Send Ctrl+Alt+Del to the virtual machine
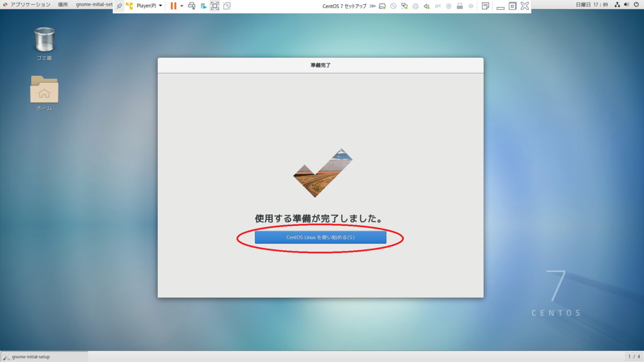This screenshot has height=362, width=644. (192, 6)
